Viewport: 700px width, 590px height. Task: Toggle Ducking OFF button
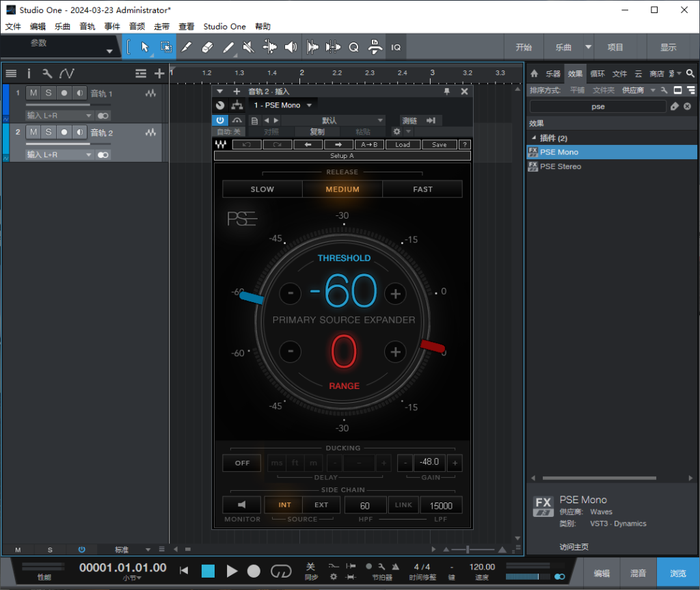(242, 463)
